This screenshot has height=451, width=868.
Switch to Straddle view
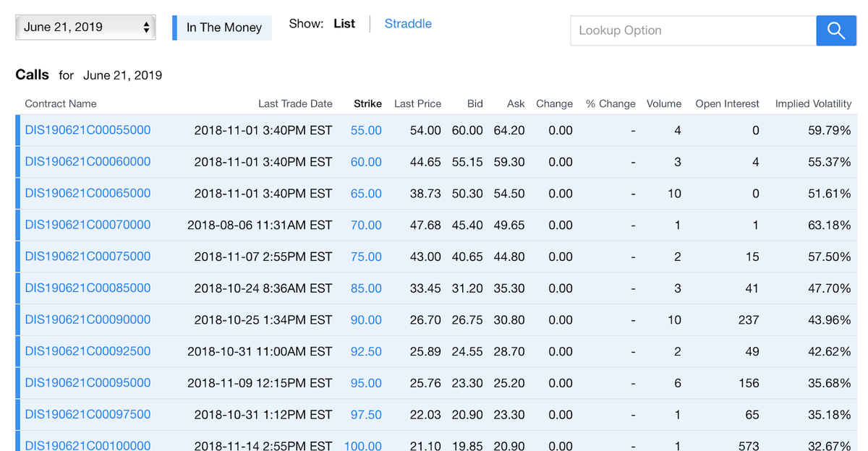click(x=408, y=24)
